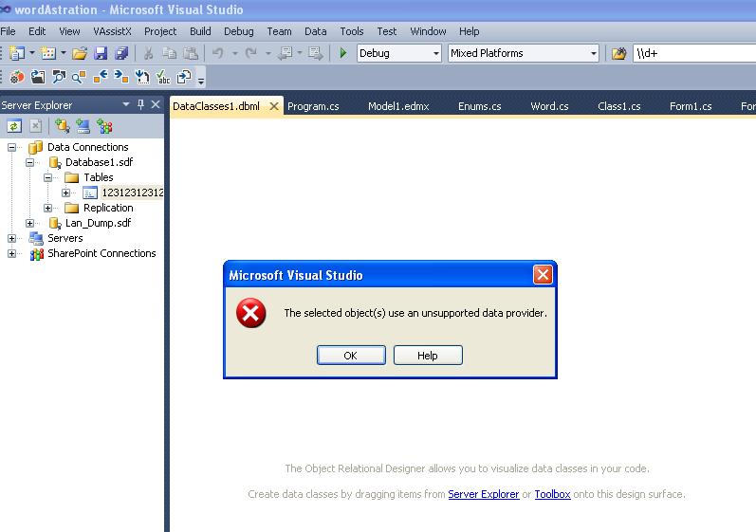Click the Toolbox hyperlink
This screenshot has width=756, height=532.
(x=553, y=494)
